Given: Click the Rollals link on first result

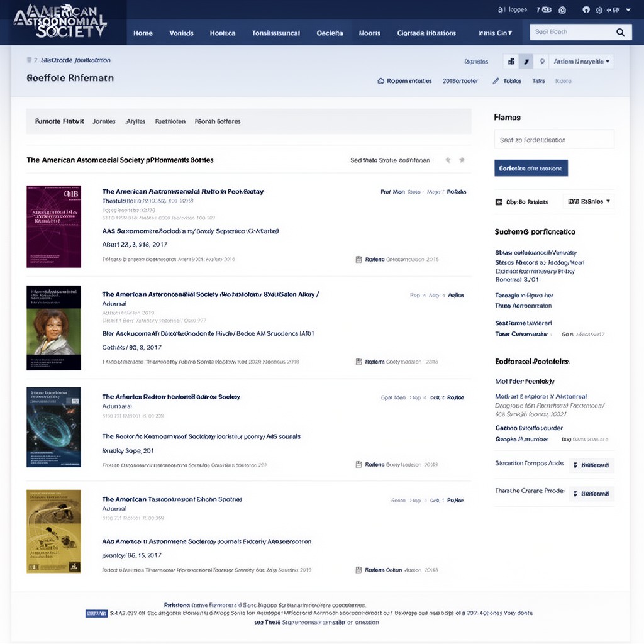Looking at the screenshot, I should point(457,192).
